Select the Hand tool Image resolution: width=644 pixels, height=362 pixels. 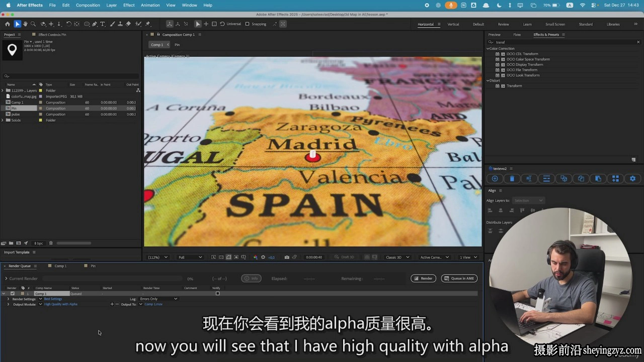point(25,24)
